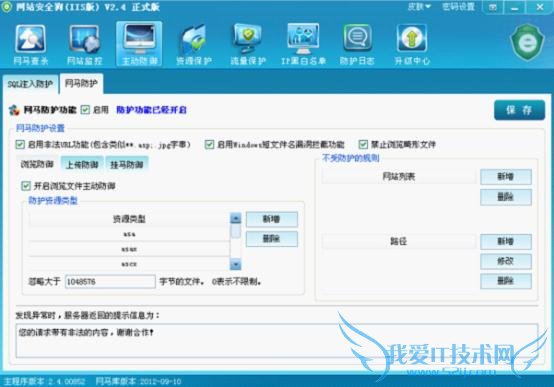Click the 网马防护功能 colorful section icon

pos(14,110)
